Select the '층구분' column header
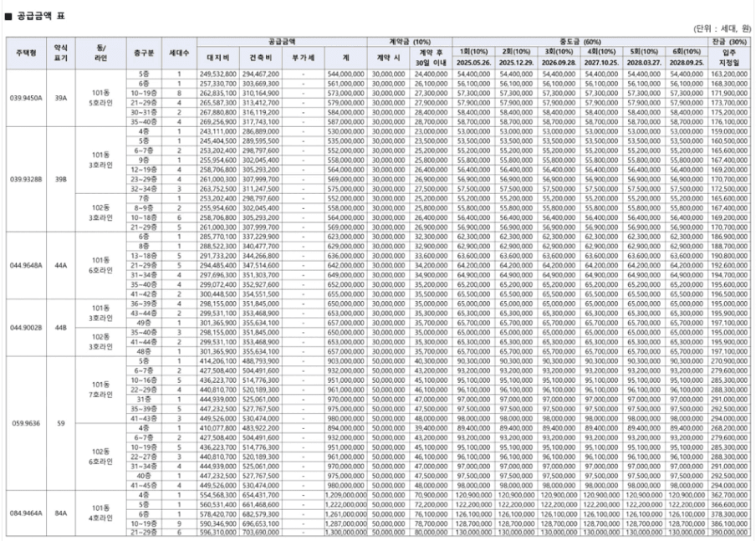The height and width of the screenshot is (541, 756). tap(144, 53)
